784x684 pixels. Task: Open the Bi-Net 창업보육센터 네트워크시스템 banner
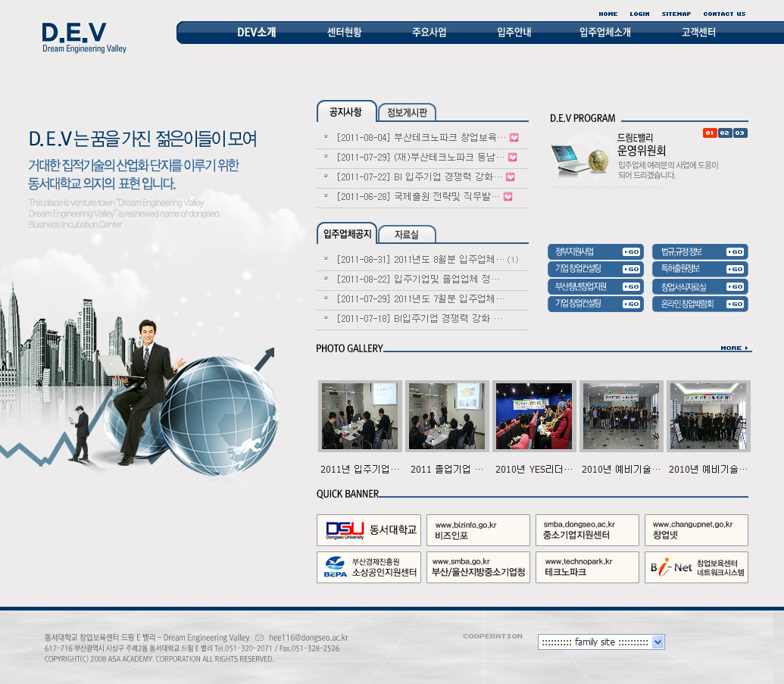point(696,567)
